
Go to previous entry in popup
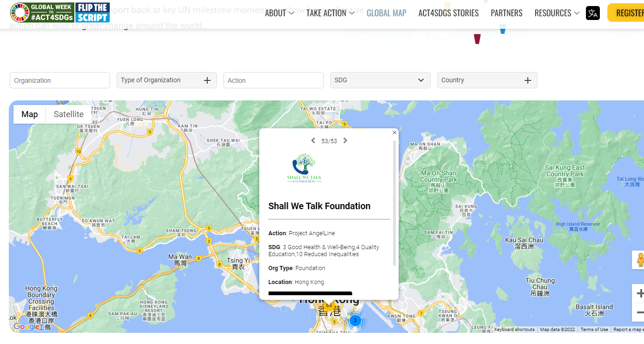pos(313,141)
